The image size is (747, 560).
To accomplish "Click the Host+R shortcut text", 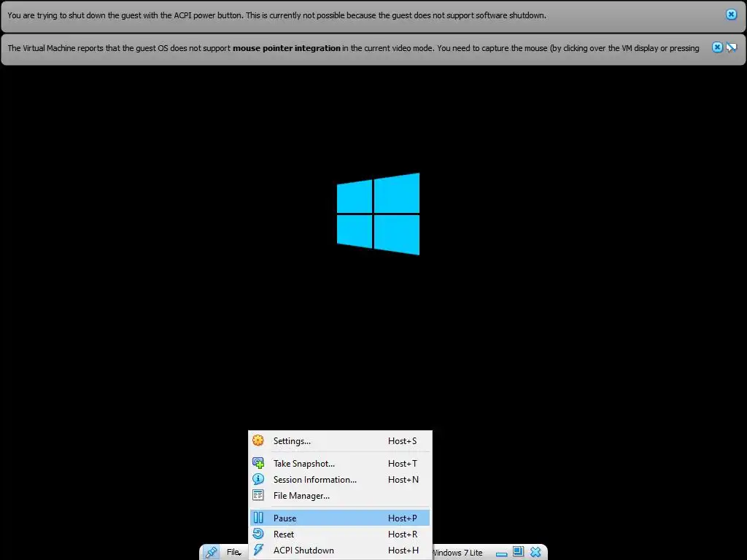I will pos(403,534).
